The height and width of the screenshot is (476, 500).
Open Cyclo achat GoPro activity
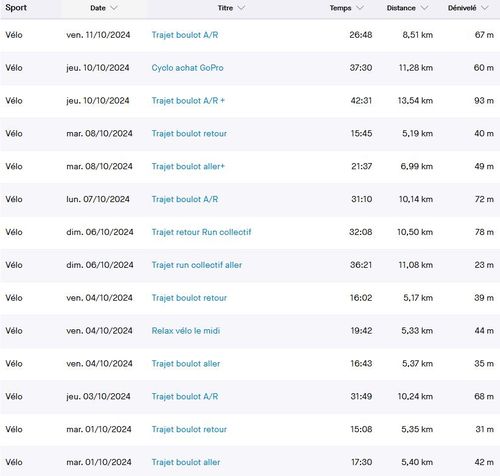pos(187,68)
